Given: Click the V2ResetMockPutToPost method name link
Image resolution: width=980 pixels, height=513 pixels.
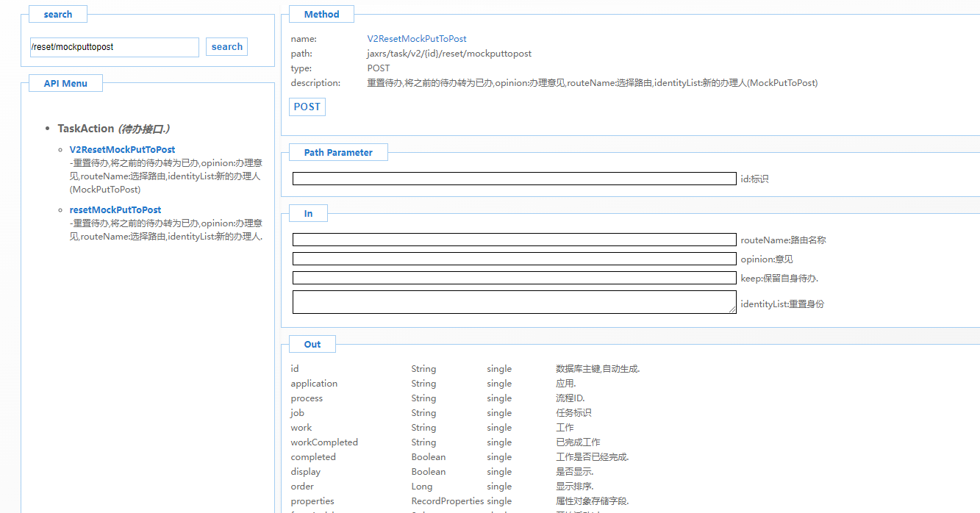Looking at the screenshot, I should coord(416,39).
